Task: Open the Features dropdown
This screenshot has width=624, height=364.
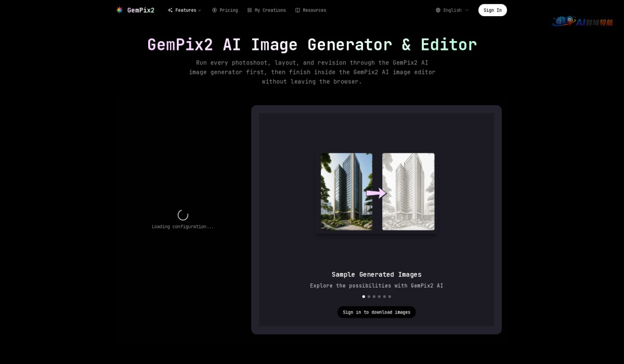Action: [x=184, y=10]
